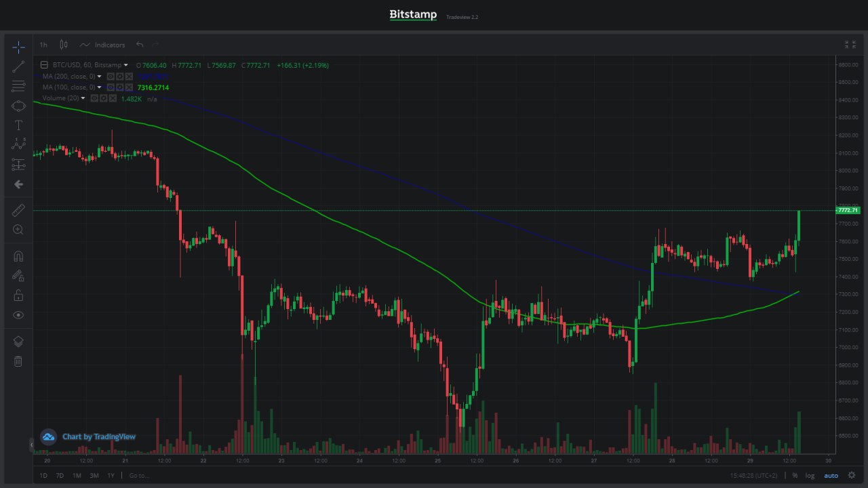Viewport: 868px width, 488px height.
Task: Open the candlestick chart style selector
Action: (64, 45)
